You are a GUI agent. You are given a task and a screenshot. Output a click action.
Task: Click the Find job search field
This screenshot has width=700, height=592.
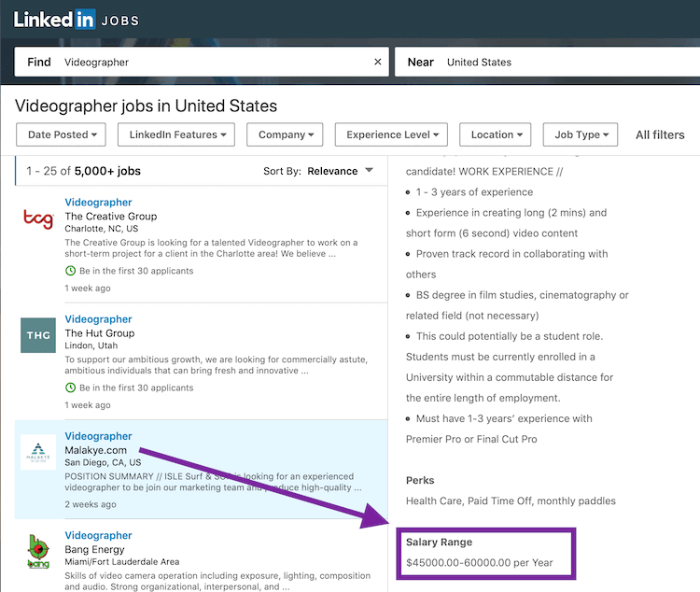215,63
